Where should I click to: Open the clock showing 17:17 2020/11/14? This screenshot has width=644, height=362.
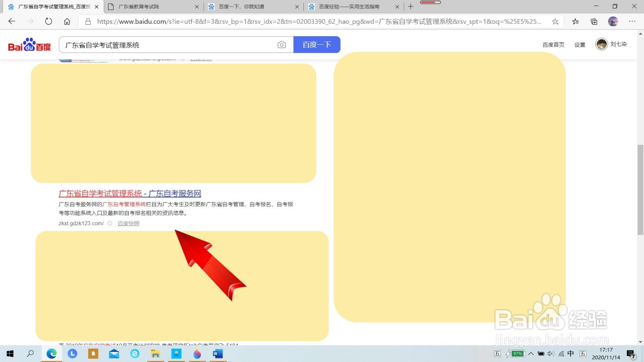(606, 354)
